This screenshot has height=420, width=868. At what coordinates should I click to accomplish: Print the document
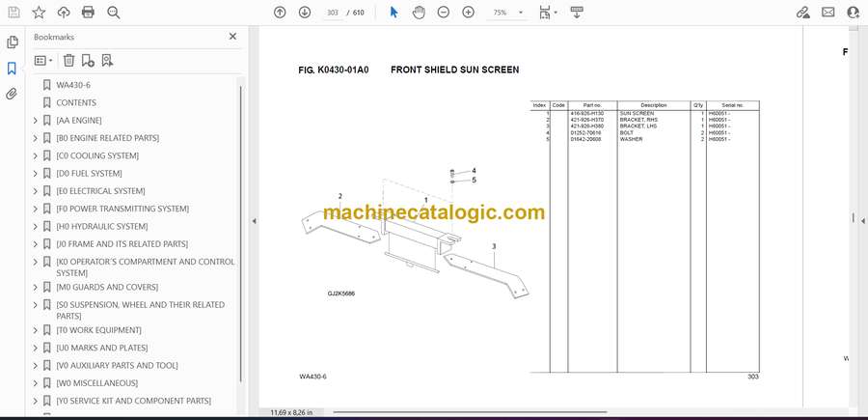pyautogui.click(x=88, y=13)
